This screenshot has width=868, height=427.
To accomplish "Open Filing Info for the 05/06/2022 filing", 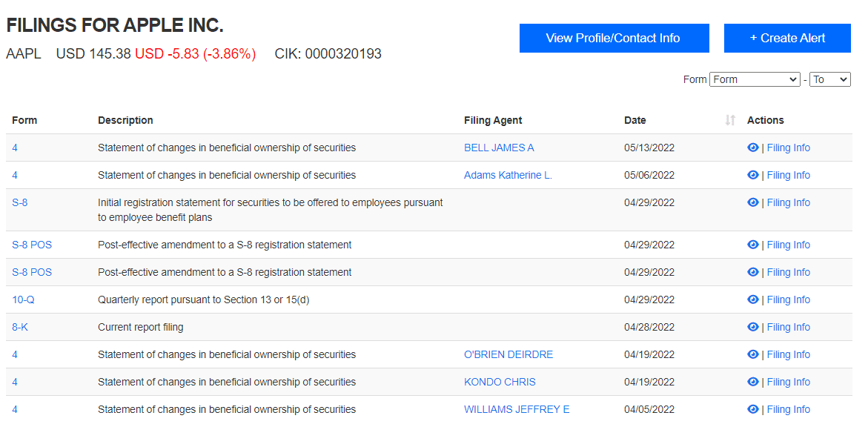I will [x=788, y=175].
